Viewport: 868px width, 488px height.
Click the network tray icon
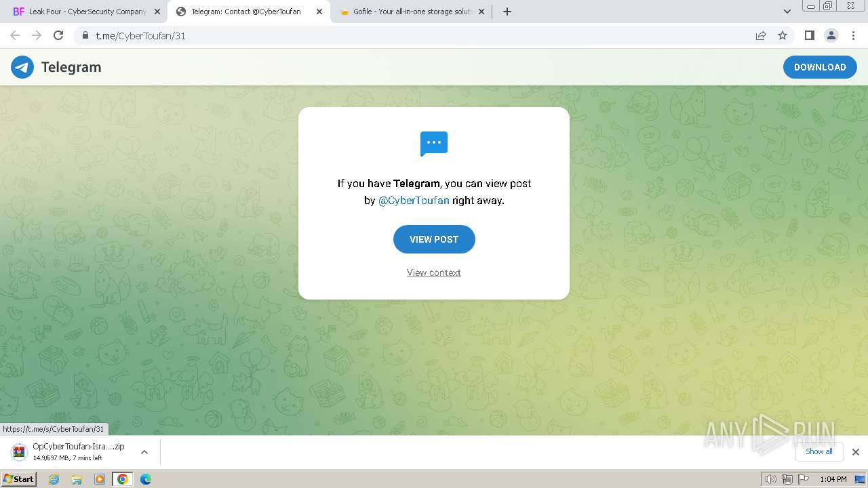click(x=787, y=479)
